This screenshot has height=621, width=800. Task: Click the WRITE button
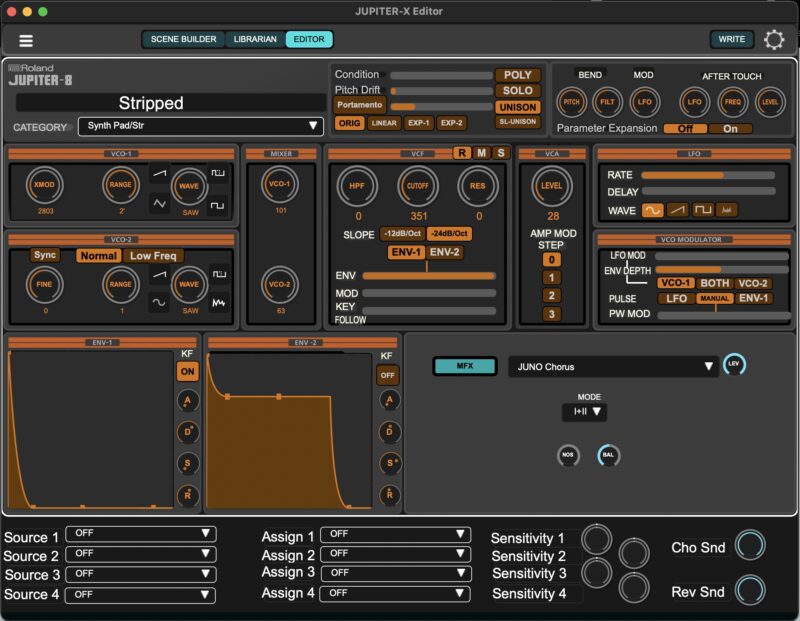tap(732, 39)
